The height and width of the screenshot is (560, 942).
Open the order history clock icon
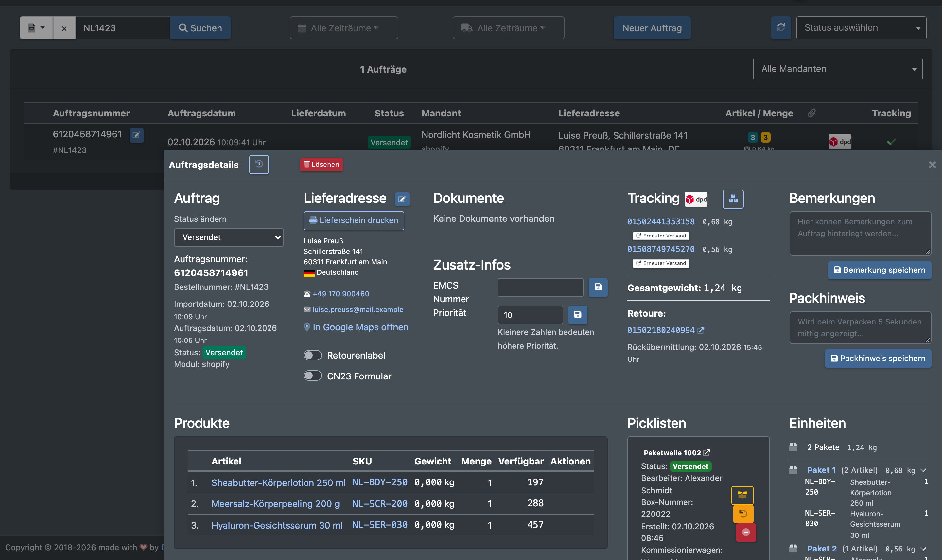pos(259,164)
